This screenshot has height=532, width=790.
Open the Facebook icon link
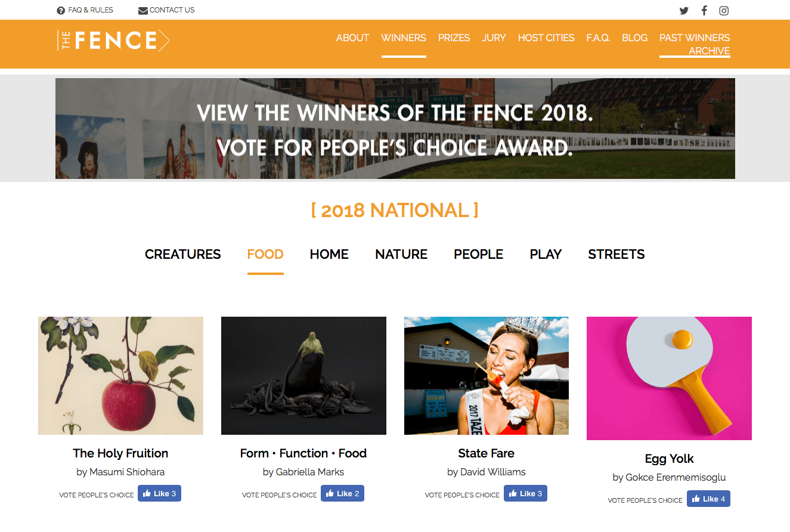704,10
